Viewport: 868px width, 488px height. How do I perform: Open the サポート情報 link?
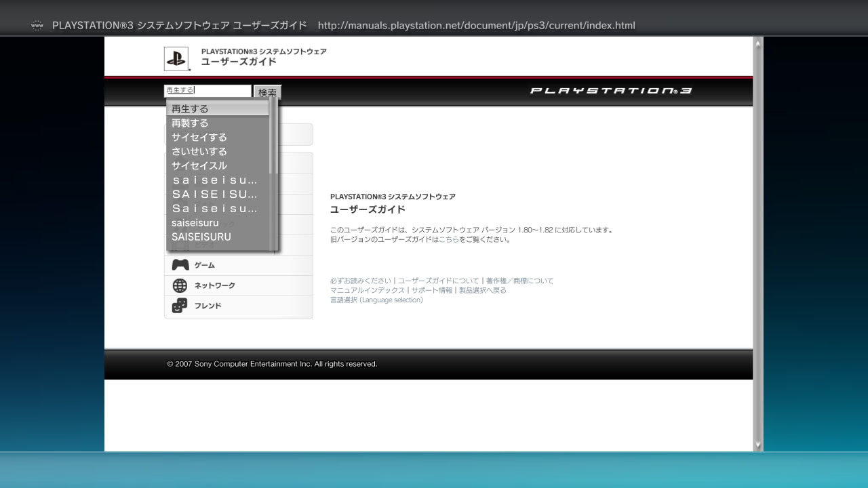coord(431,290)
